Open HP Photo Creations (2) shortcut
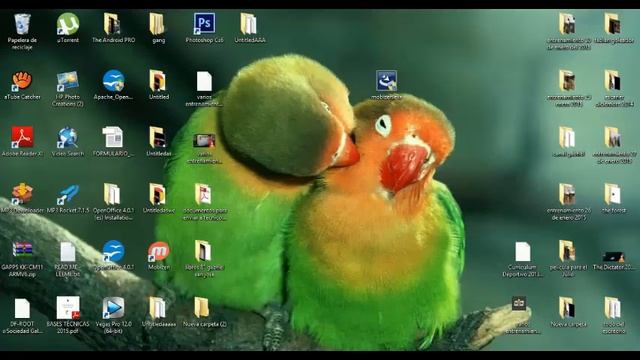 68,81
